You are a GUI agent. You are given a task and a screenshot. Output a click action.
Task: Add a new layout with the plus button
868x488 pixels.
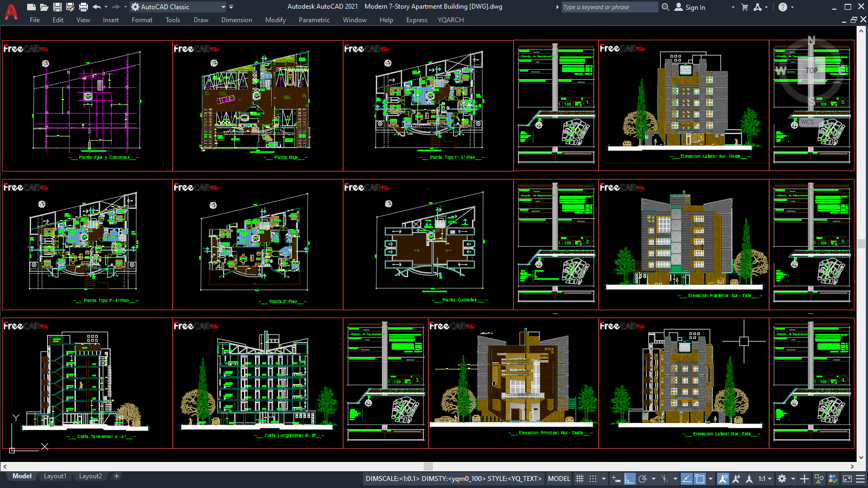(x=116, y=476)
